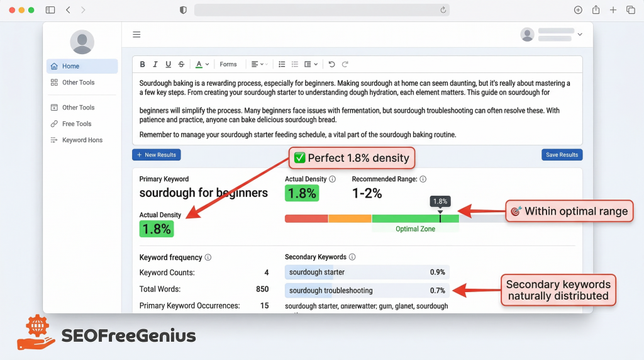This screenshot has width=644, height=360.
Task: Toggle the browser sidebar panel
Action: coord(50,10)
